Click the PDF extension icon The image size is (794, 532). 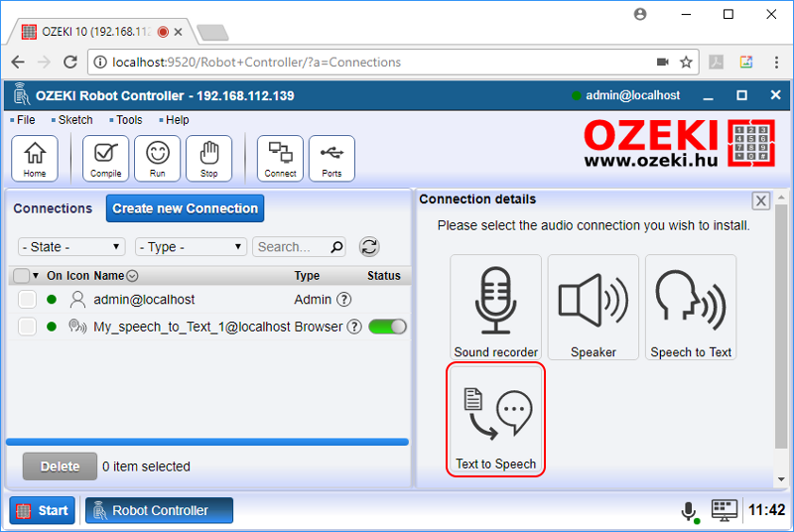tap(716, 63)
